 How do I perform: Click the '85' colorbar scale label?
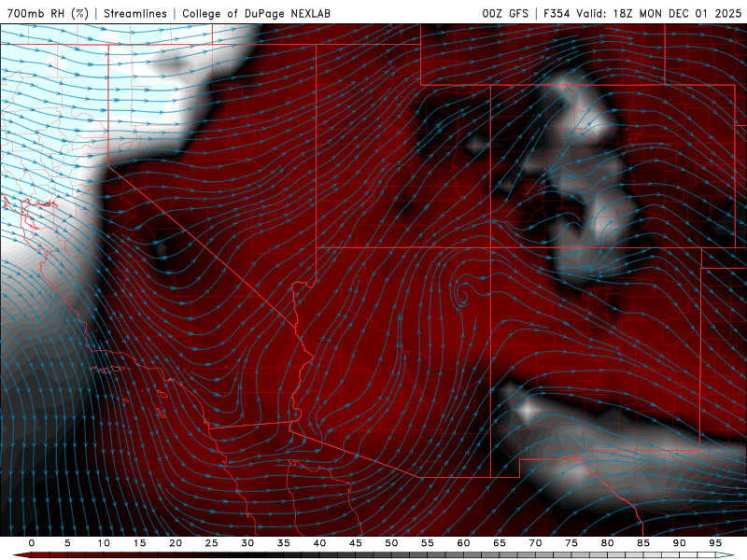(x=643, y=543)
